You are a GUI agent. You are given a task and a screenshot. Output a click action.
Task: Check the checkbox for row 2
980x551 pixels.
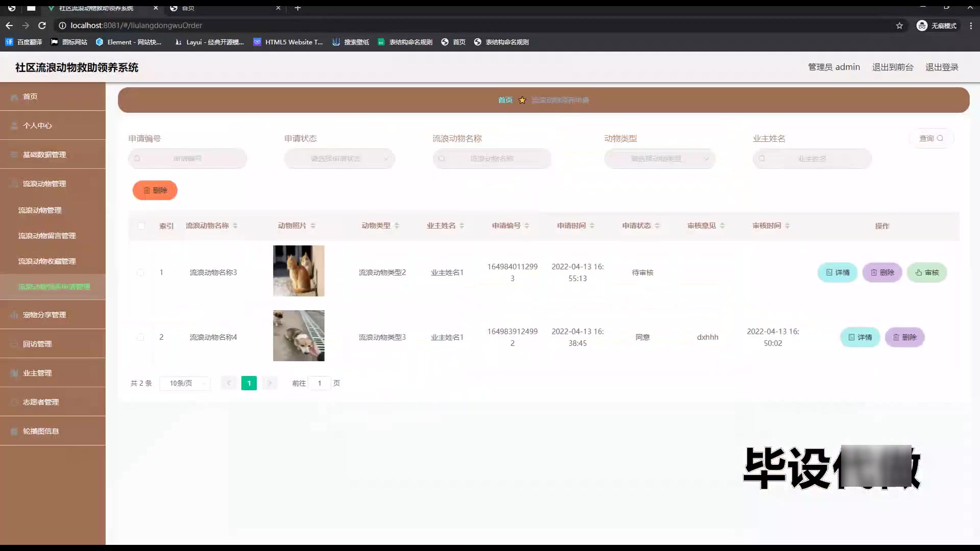pyautogui.click(x=140, y=337)
